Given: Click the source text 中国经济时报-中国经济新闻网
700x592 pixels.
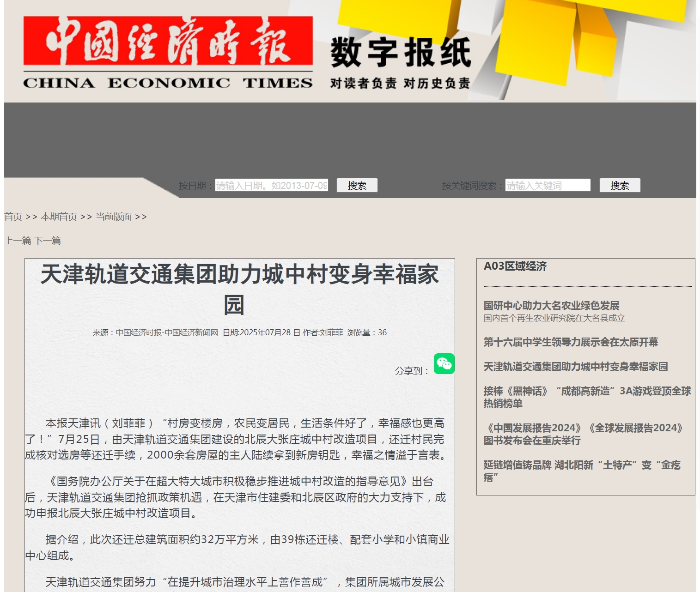Looking at the screenshot, I should [x=167, y=332].
